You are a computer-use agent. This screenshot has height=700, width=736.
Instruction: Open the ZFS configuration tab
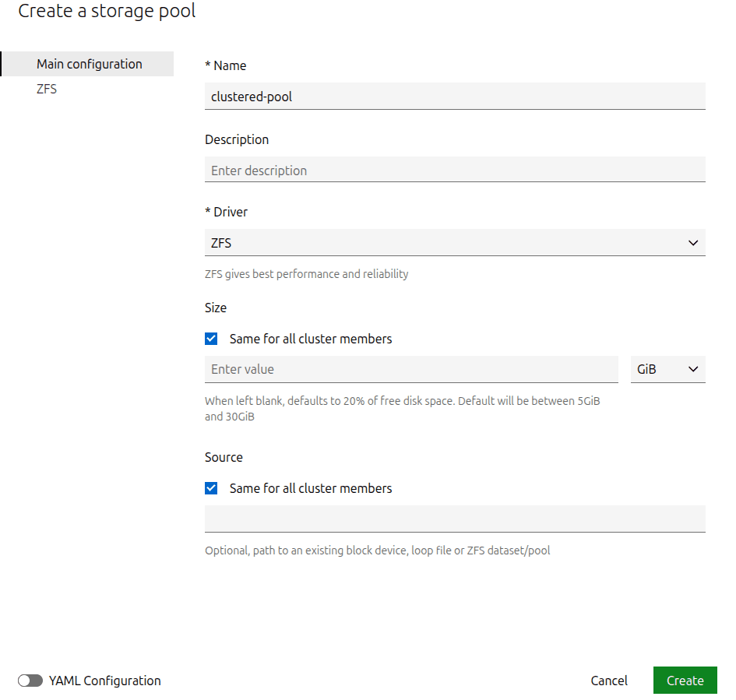coord(47,89)
